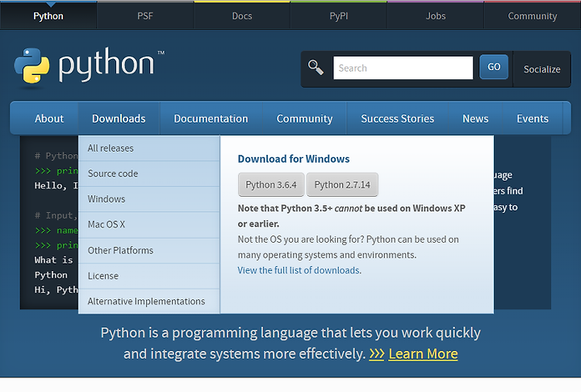This screenshot has width=581, height=392.
Task: Click the 'Hello, I' code output line
Action: pos(56,186)
